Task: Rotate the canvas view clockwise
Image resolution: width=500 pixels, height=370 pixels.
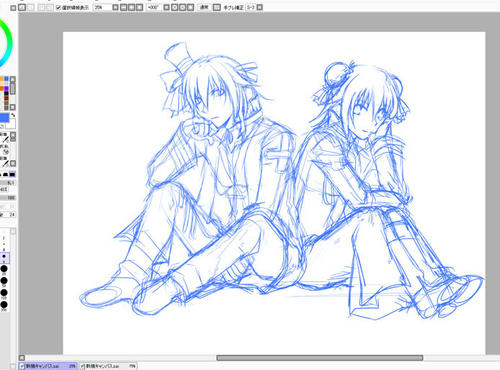Action: click(x=183, y=7)
